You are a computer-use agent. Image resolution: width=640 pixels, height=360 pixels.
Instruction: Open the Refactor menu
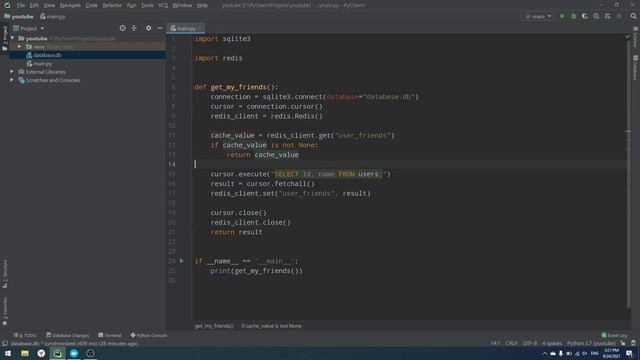(x=112, y=5)
